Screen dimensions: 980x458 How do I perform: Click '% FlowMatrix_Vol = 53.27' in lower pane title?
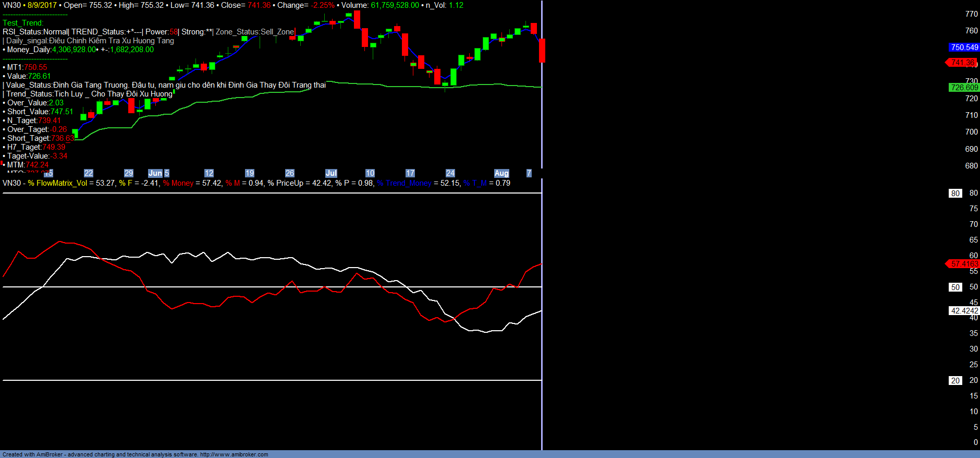click(x=71, y=183)
